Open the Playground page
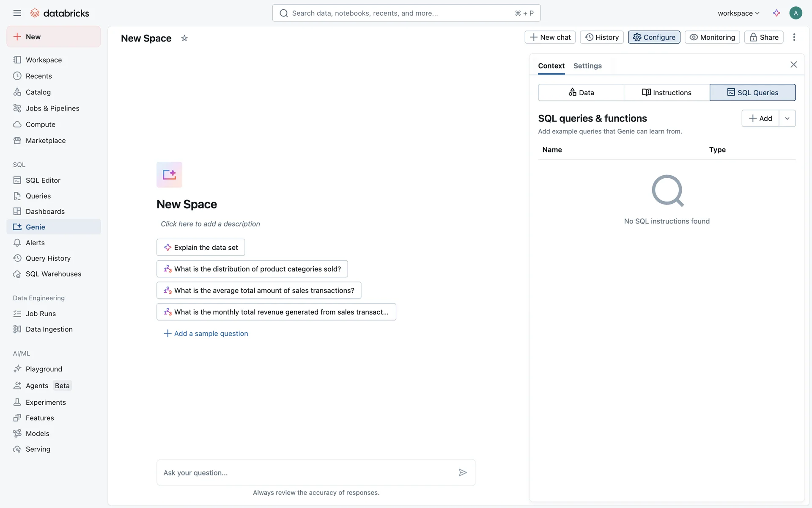Viewport: 812px width, 508px height. click(x=44, y=369)
